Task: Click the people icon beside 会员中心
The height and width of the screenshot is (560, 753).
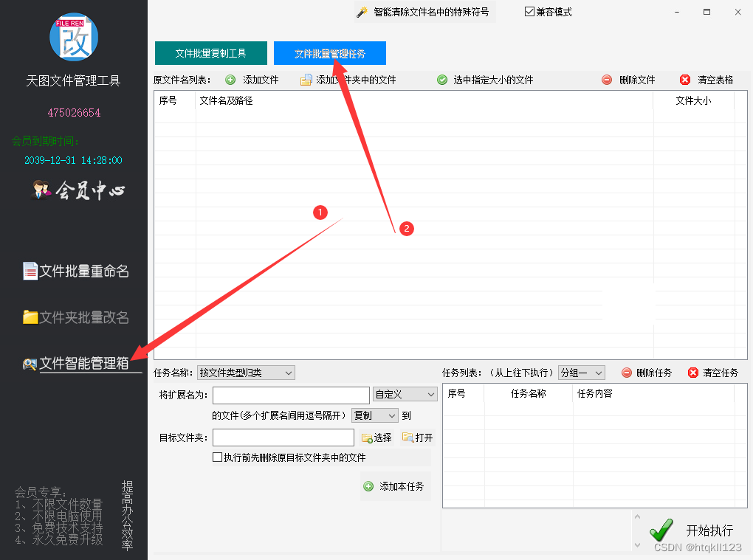Action: [42, 190]
